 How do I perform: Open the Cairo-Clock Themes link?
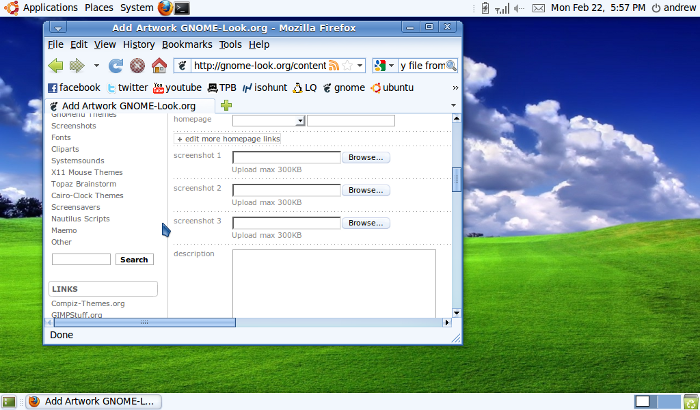point(87,196)
